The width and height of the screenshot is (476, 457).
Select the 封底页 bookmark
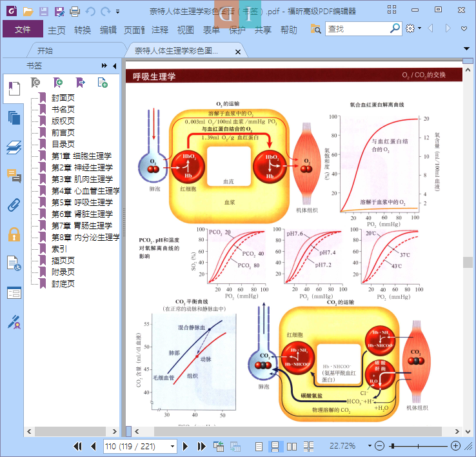(x=63, y=284)
